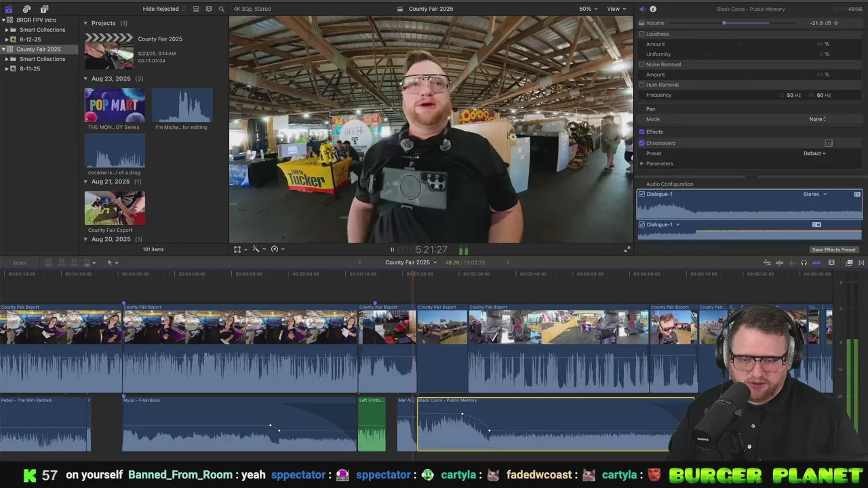
Task: Select the Black Coins – Public Memory audio clip
Action: pos(555,424)
